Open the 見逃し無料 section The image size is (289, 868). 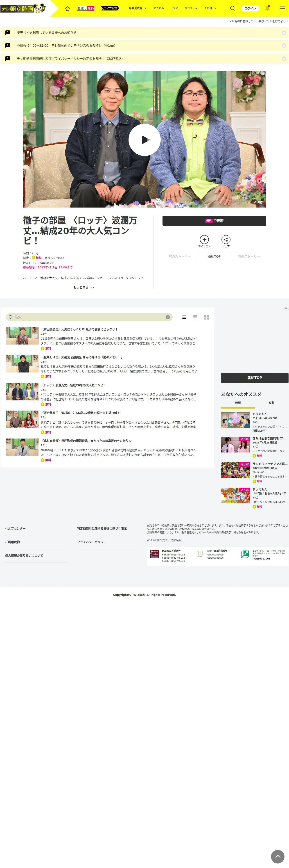(86, 8)
